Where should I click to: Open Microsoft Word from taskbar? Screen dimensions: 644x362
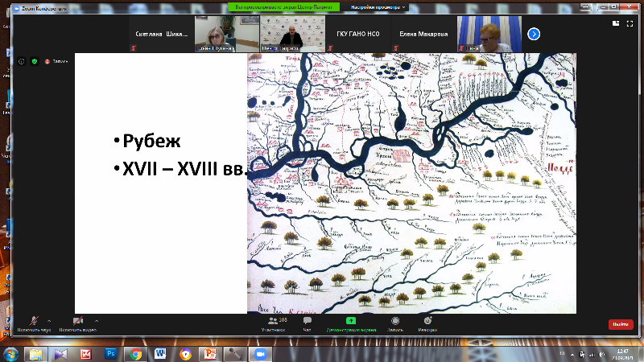coord(160,354)
